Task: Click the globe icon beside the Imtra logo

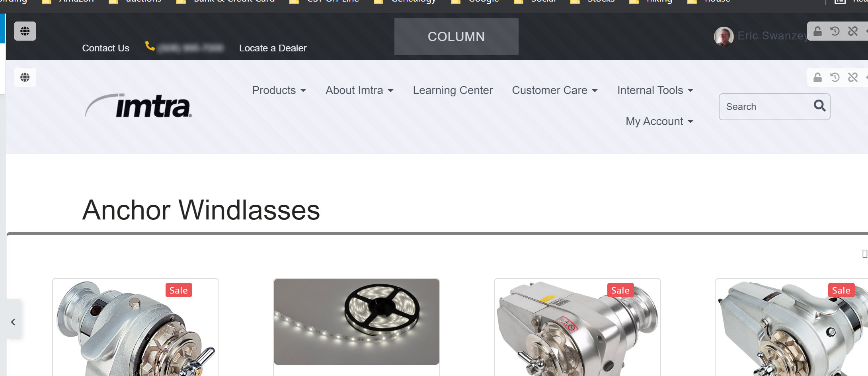Action: [x=25, y=77]
